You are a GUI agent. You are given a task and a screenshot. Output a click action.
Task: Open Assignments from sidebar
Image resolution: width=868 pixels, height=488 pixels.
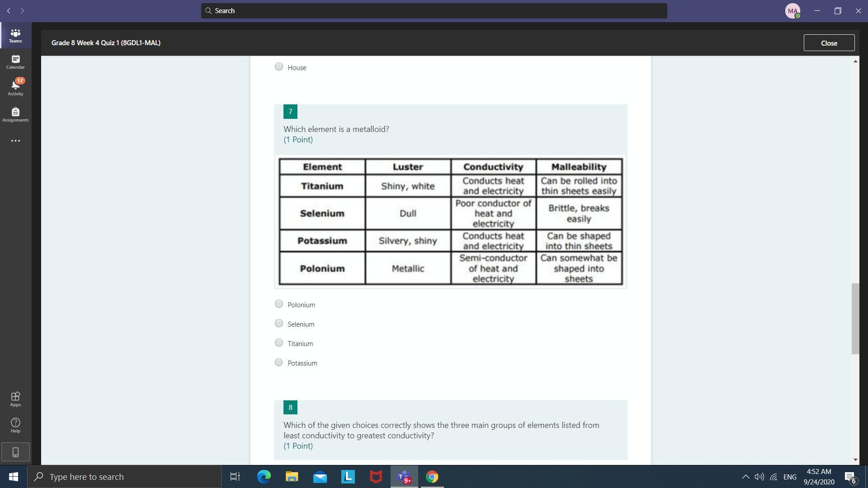[15, 114]
